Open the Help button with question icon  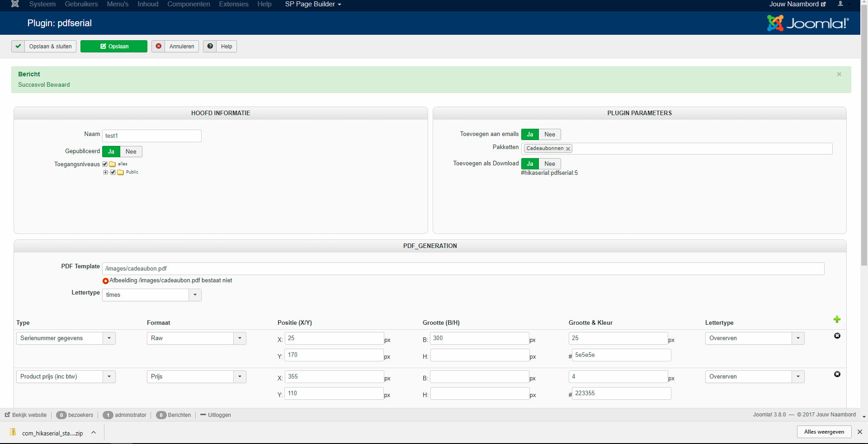pyautogui.click(x=220, y=46)
